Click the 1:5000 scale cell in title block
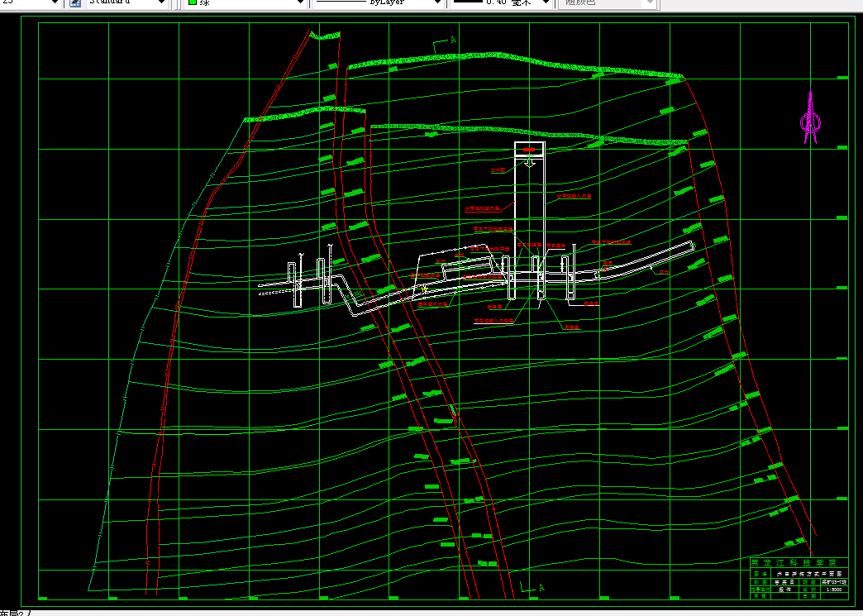Screen dimensions: 863x616 pos(835,590)
